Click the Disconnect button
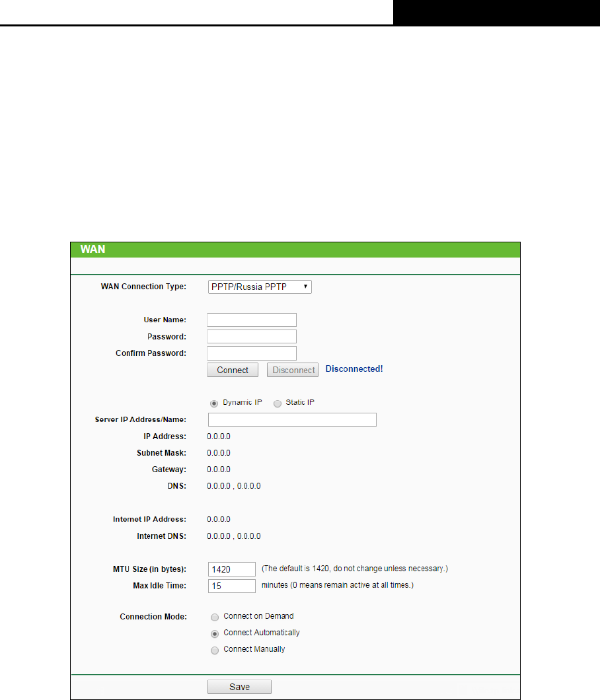The height and width of the screenshot is (700, 600). pos(293,370)
